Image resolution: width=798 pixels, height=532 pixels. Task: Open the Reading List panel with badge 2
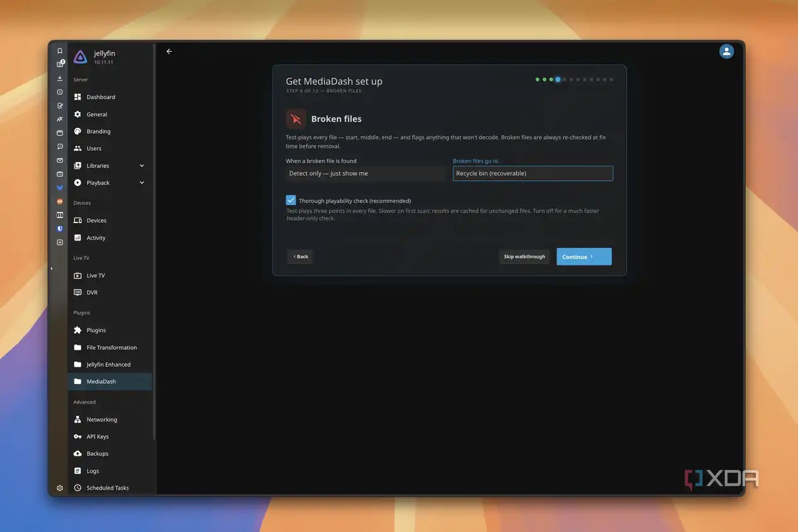pyautogui.click(x=60, y=64)
